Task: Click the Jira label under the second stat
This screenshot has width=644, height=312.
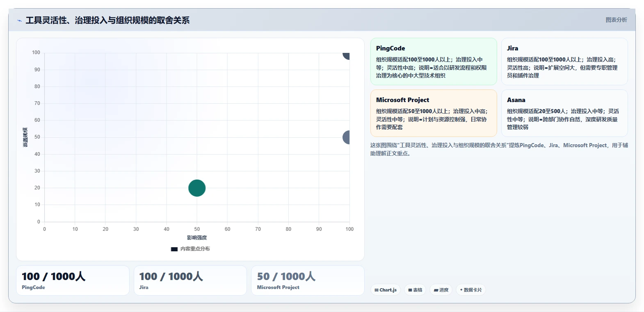Action: [x=144, y=287]
